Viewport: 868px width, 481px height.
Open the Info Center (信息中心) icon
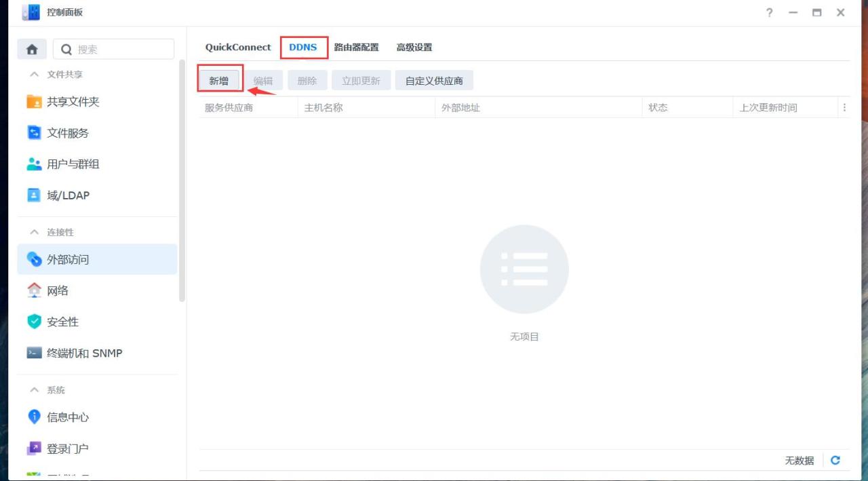coord(34,417)
